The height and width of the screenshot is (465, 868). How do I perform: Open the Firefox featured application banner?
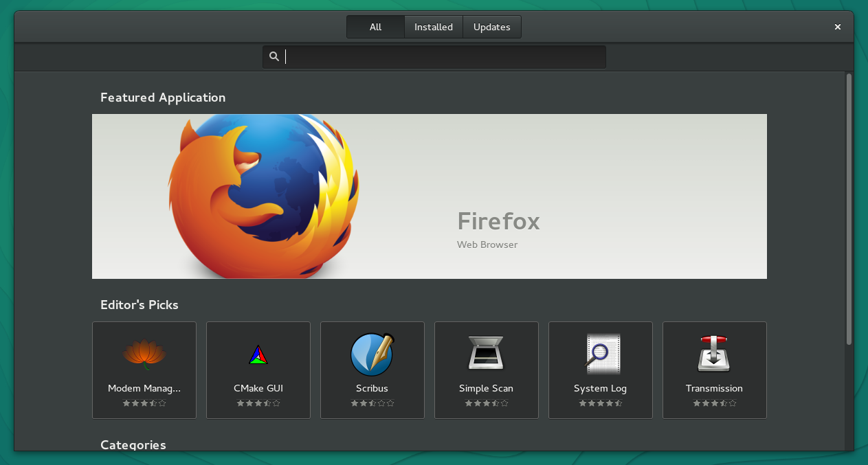(429, 196)
